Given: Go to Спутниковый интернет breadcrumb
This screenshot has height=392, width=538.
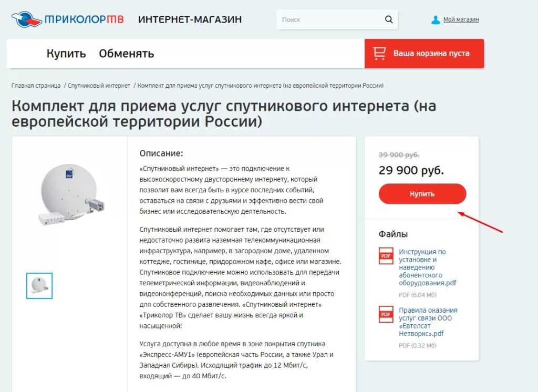Looking at the screenshot, I should 99,86.
